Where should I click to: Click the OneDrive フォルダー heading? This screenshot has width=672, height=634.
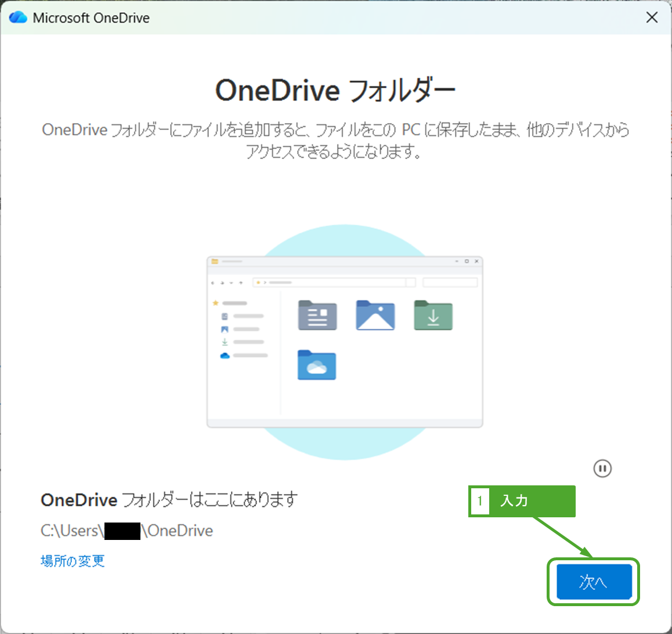pos(335,91)
